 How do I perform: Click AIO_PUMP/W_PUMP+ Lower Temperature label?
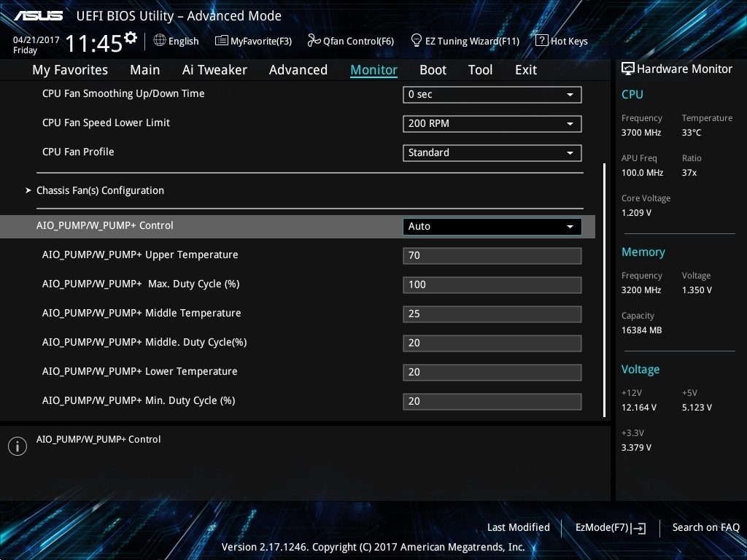139,371
